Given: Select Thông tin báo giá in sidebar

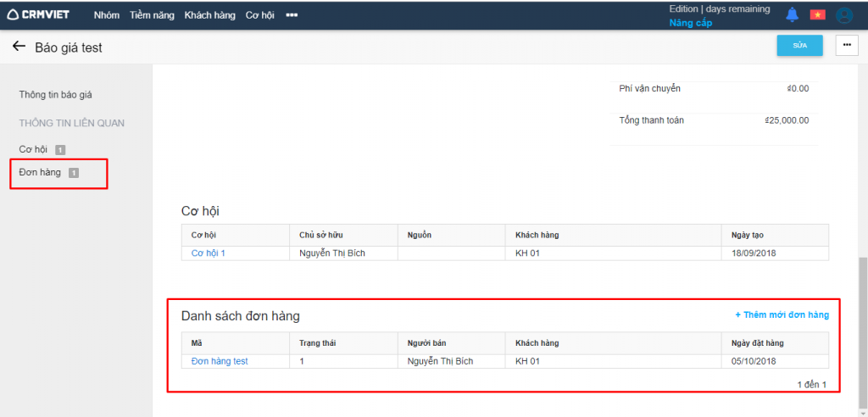Looking at the screenshot, I should tap(61, 95).
